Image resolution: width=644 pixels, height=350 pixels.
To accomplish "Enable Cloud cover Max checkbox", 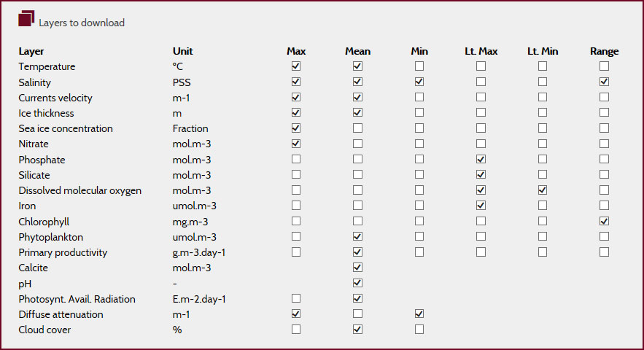I will [x=295, y=329].
